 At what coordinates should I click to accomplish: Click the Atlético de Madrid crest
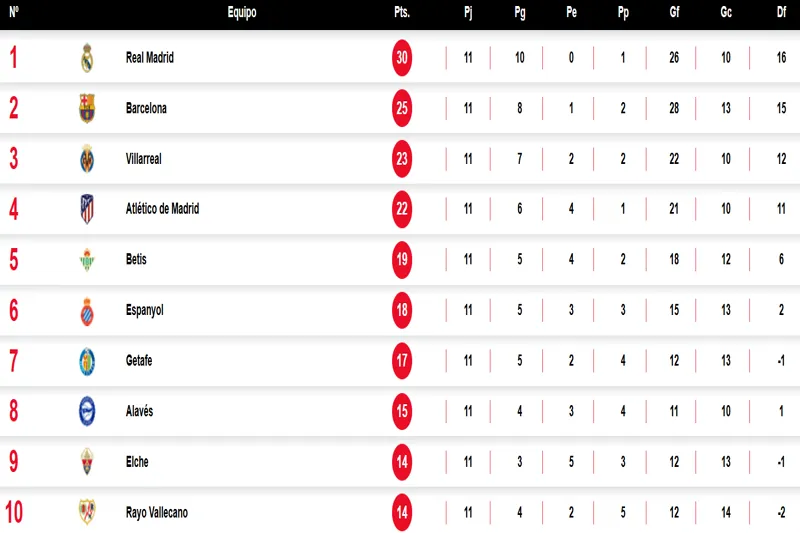(x=87, y=209)
